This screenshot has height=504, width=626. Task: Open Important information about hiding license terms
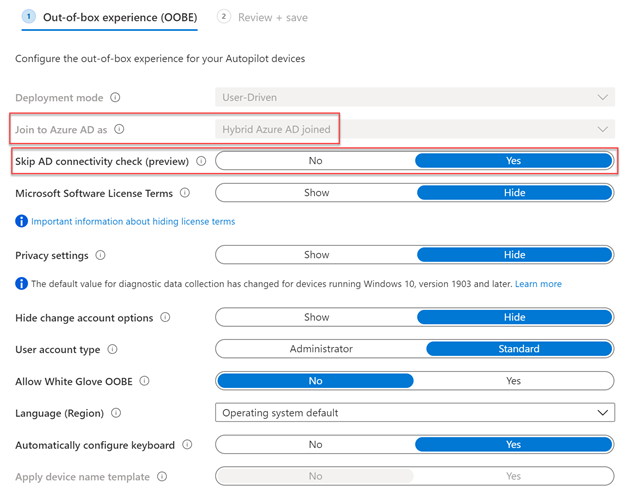click(x=133, y=221)
